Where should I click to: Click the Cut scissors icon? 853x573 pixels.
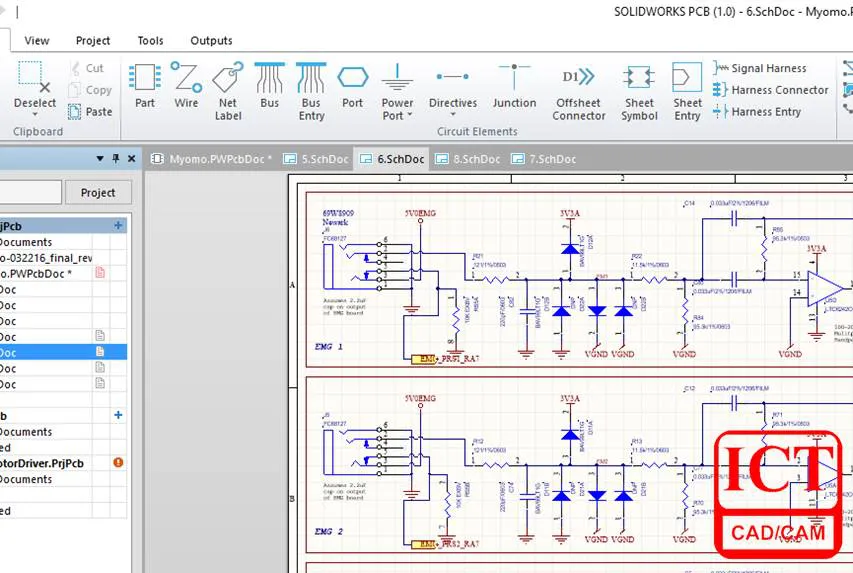[76, 69]
